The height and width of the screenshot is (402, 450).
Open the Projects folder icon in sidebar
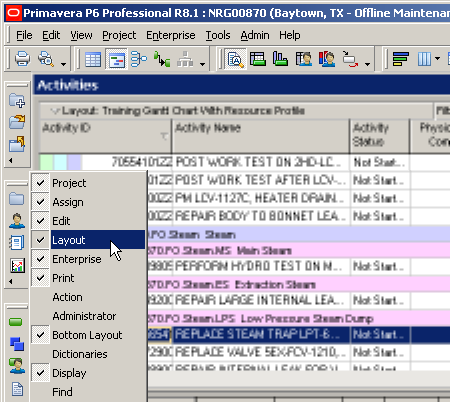click(x=17, y=199)
